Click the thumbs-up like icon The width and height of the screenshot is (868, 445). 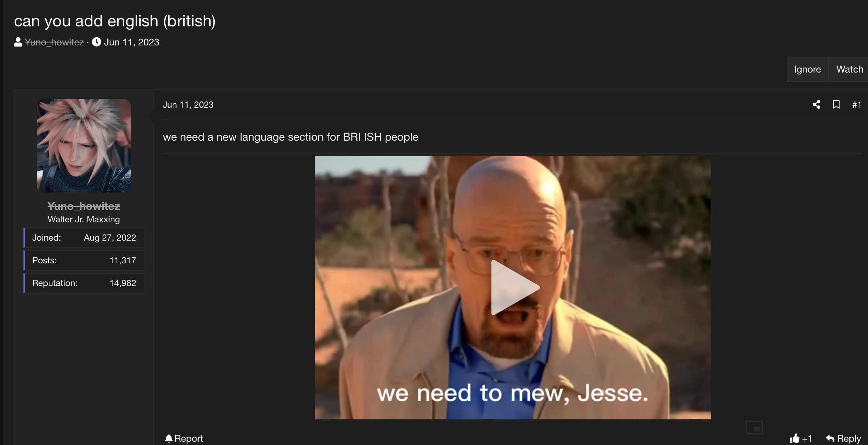pos(794,438)
